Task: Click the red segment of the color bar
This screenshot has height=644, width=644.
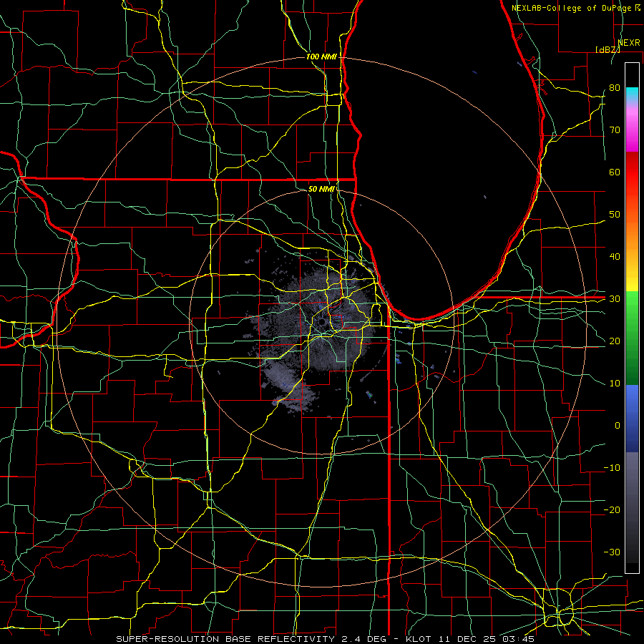Action: tap(632, 172)
